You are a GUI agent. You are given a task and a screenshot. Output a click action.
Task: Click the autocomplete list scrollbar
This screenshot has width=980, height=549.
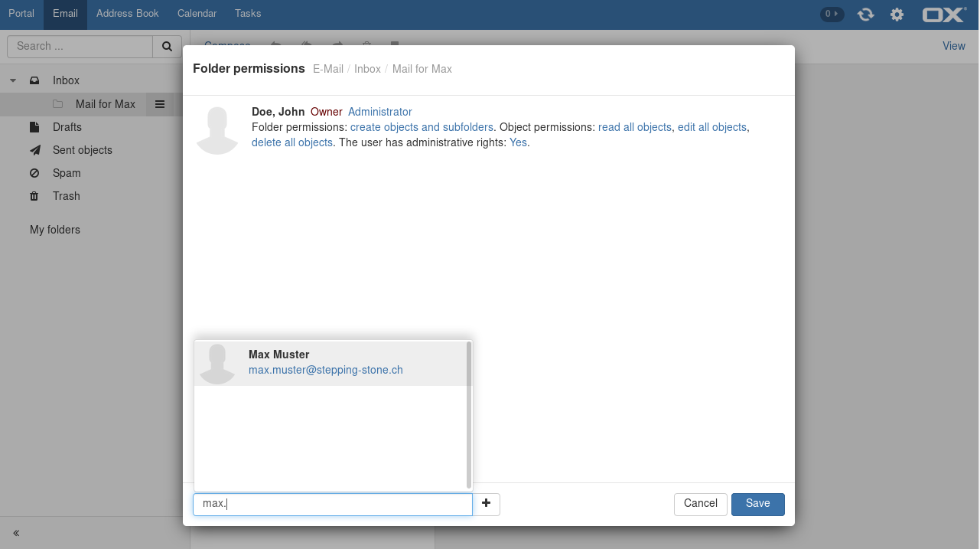point(468,413)
